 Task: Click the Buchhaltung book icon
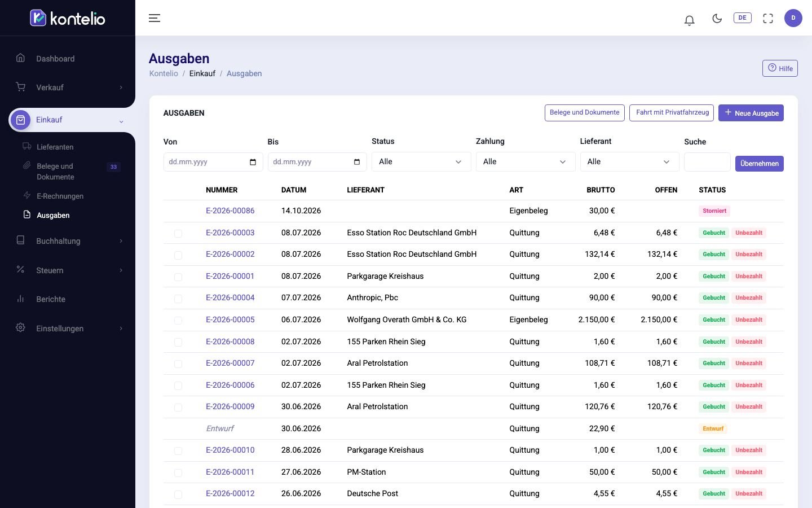(20, 240)
